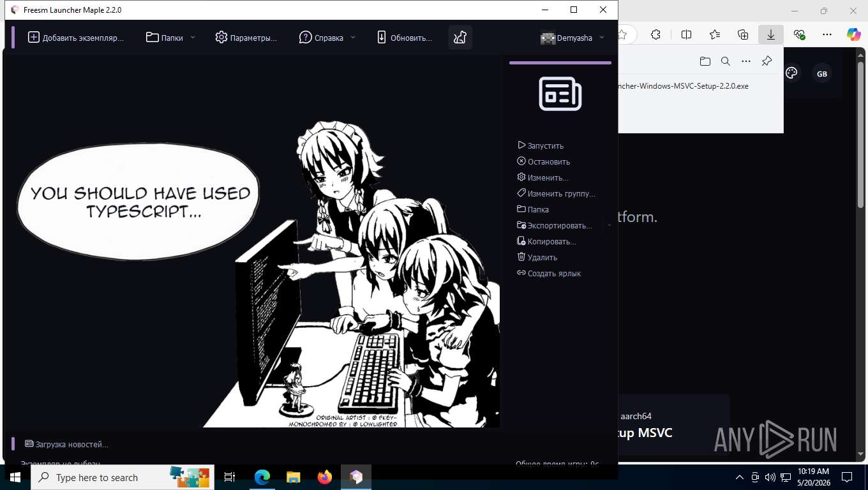Screen dimensions: 868x490
Task: Expand the Папки dropdown arrow
Action: (193, 38)
